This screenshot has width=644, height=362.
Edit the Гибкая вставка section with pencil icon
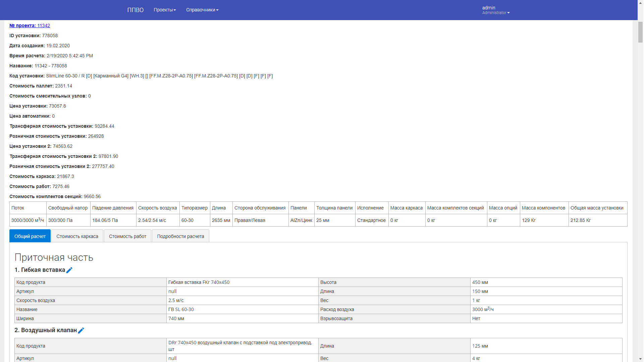[x=69, y=270]
